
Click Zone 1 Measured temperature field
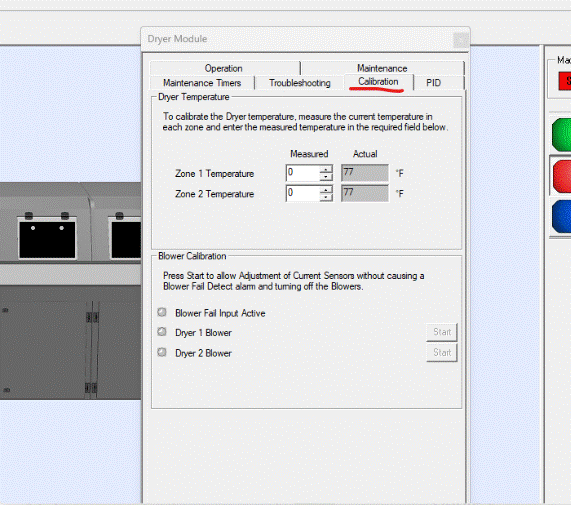point(303,173)
